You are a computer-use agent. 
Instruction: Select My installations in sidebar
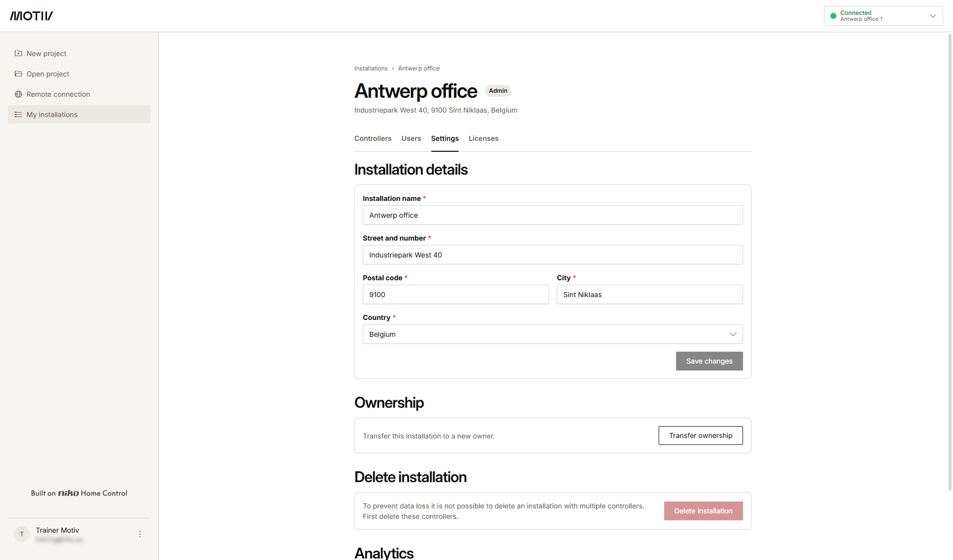(x=79, y=115)
